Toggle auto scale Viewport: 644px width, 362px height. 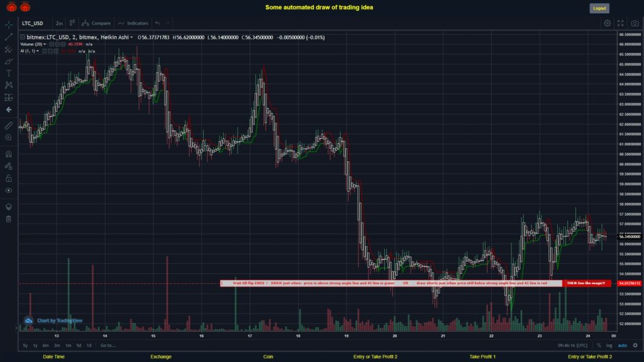623,346
